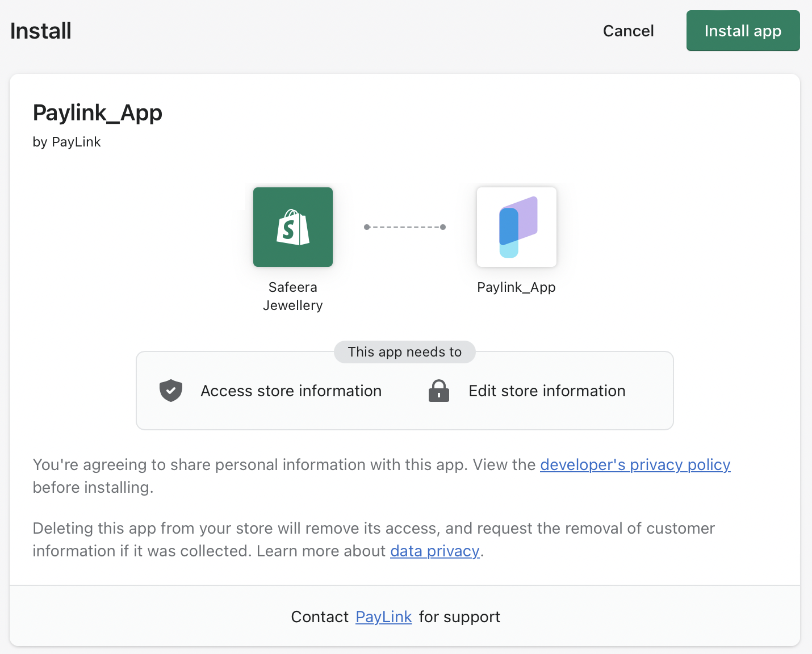Image resolution: width=812 pixels, height=654 pixels.
Task: Click the Install page heading
Action: click(41, 31)
